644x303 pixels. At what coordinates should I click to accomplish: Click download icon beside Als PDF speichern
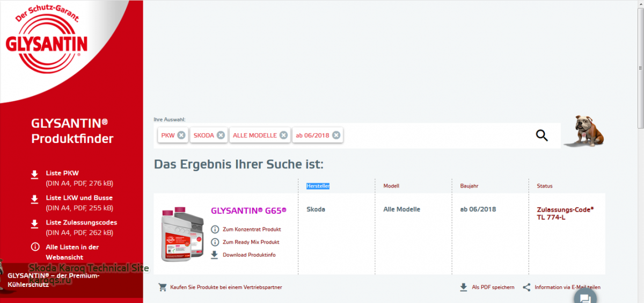pos(464,287)
